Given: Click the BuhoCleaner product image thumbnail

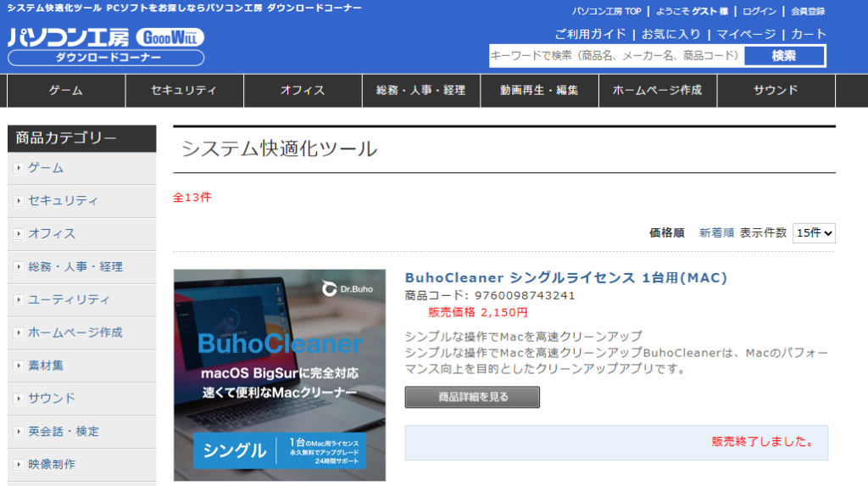Looking at the screenshot, I should pyautogui.click(x=280, y=375).
